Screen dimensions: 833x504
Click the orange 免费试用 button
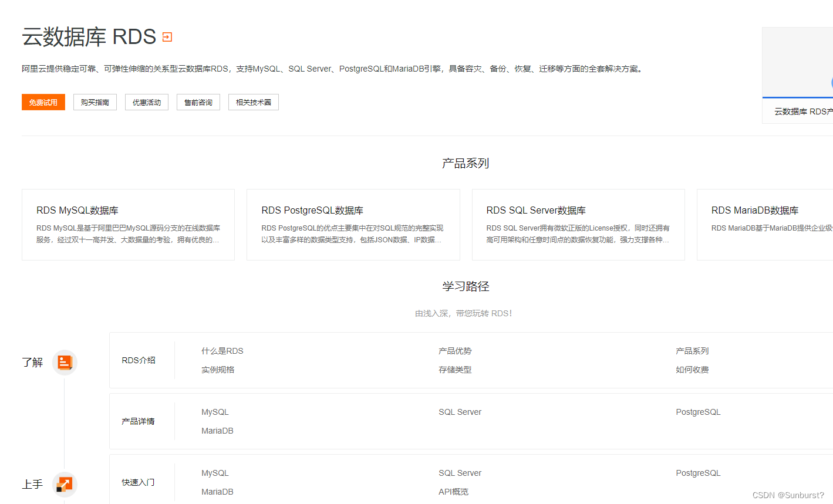pyautogui.click(x=43, y=102)
